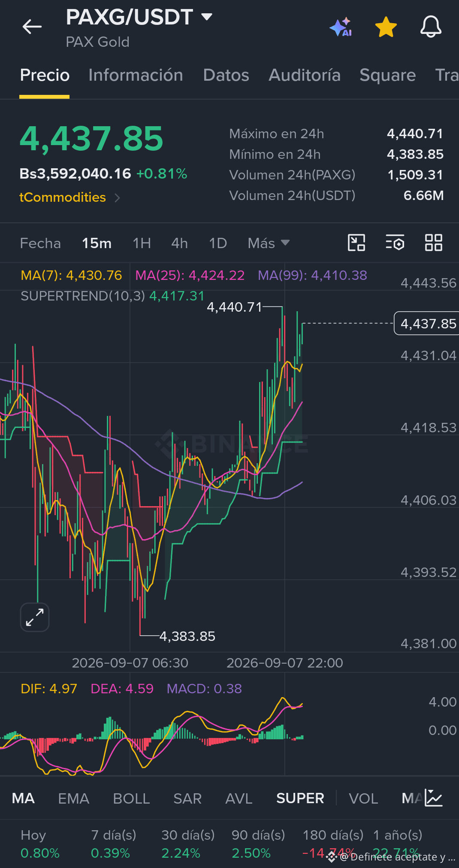459x868 pixels.
Task: Select the 4h timeframe
Action: coord(179,243)
